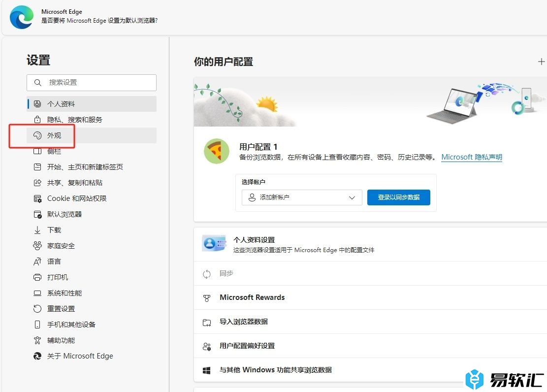Click the laptop icon for 系统和性能

coord(37,293)
